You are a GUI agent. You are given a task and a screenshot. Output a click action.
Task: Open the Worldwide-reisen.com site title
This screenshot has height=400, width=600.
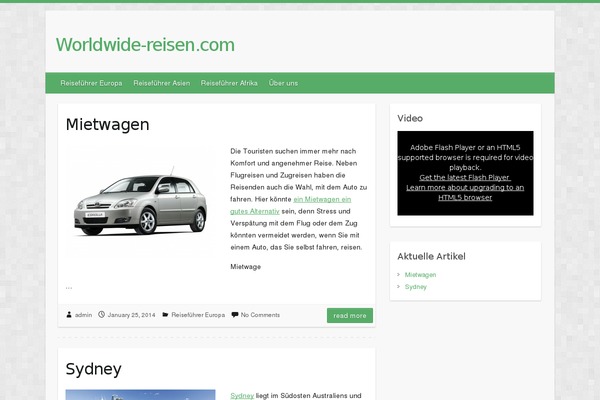click(145, 45)
